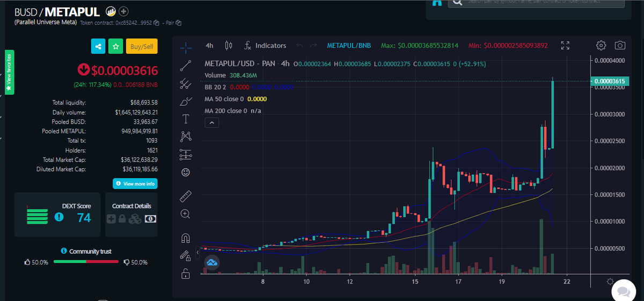This screenshot has height=301, width=644.
Task: Click the Buy/Sell button
Action: [142, 47]
